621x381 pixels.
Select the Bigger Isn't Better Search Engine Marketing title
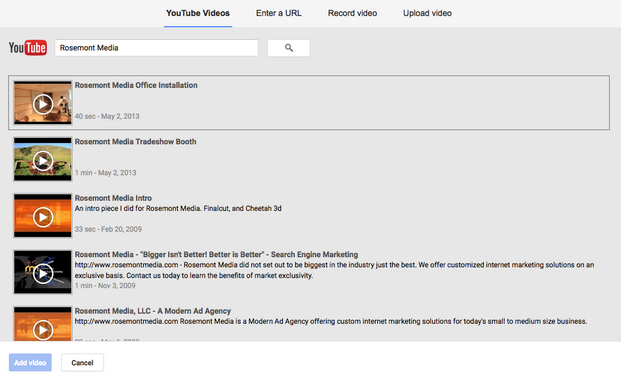[216, 254]
